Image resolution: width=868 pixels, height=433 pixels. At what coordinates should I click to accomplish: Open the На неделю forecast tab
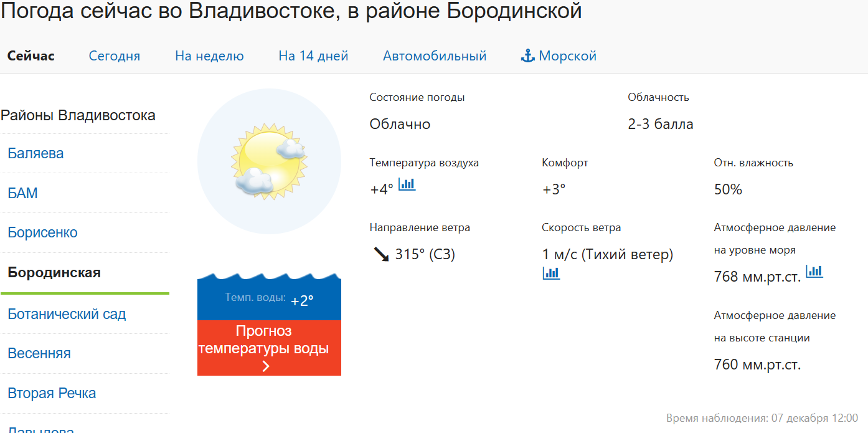209,56
